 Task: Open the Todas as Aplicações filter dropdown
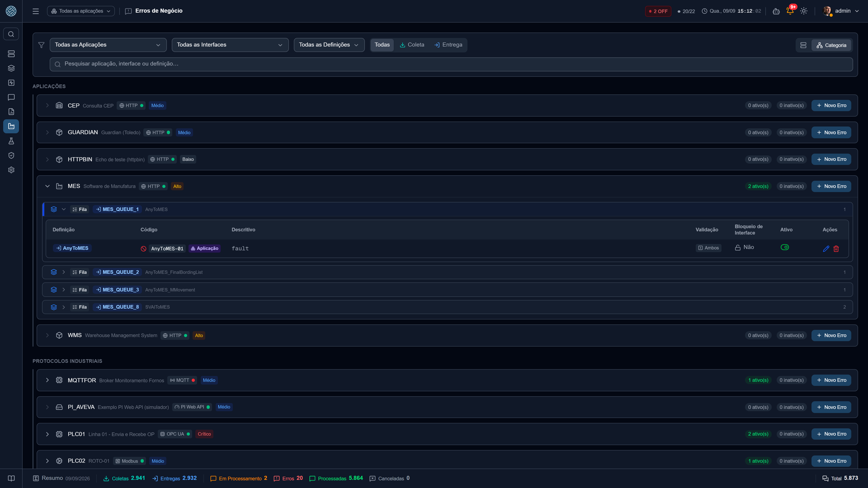(x=108, y=45)
